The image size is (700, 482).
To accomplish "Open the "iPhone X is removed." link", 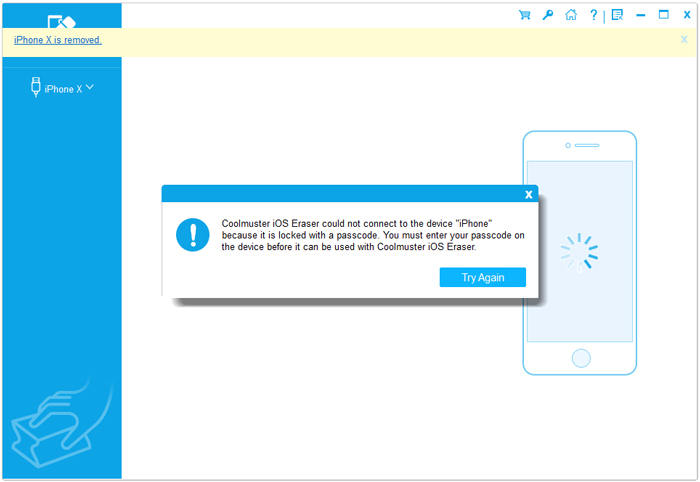I will [x=58, y=40].
